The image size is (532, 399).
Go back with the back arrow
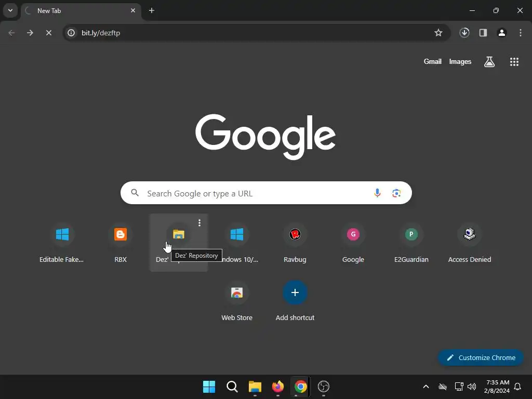[11, 33]
